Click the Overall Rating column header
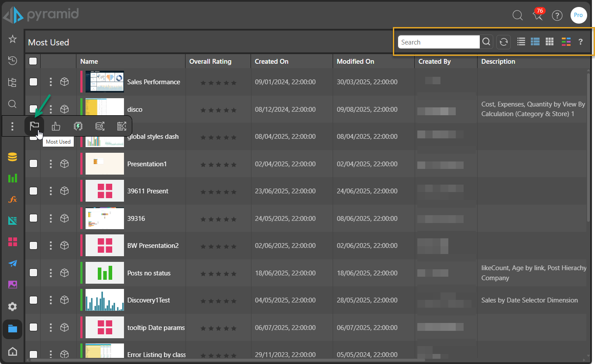Screen dimensions: 595x364 tap(210, 62)
